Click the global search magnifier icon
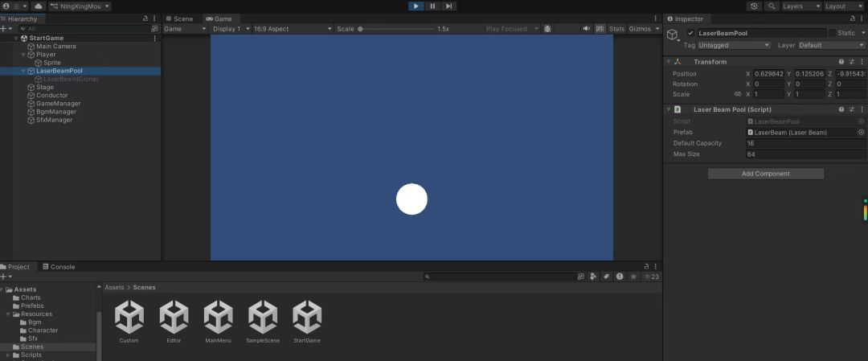Image resolution: width=868 pixels, height=361 pixels. [x=772, y=6]
